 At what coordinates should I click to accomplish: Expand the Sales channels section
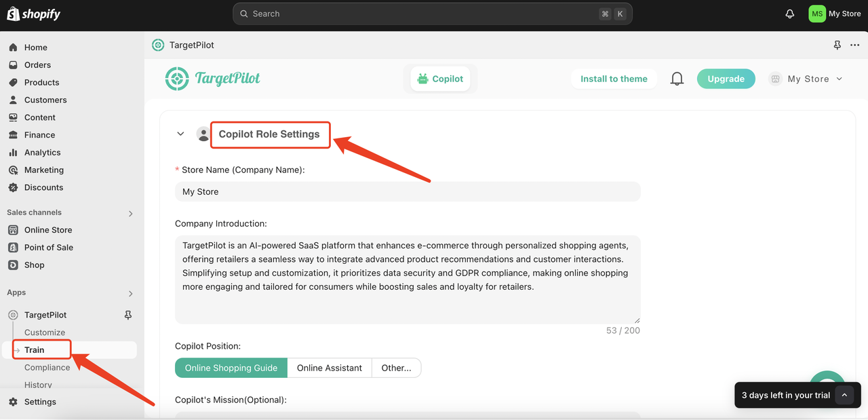pyautogui.click(x=131, y=213)
